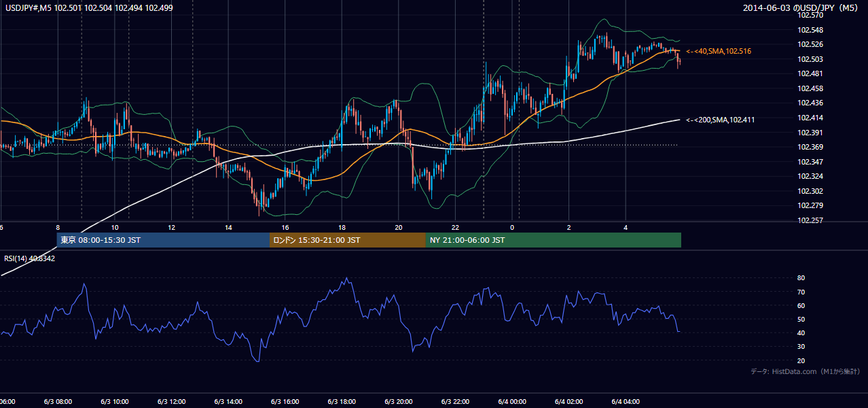This screenshot has width=868, height=408.
Task: Click the 102.324 price axis label
Action: [x=809, y=176]
